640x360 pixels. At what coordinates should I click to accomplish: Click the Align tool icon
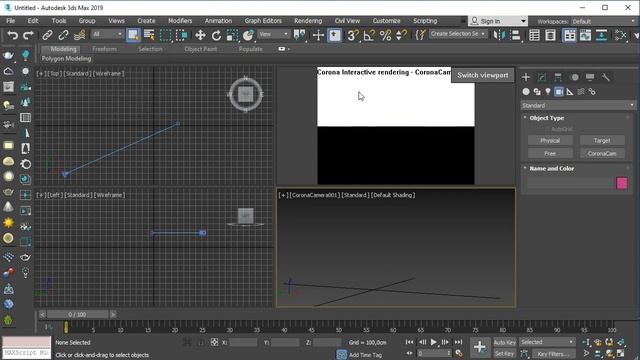(516, 36)
